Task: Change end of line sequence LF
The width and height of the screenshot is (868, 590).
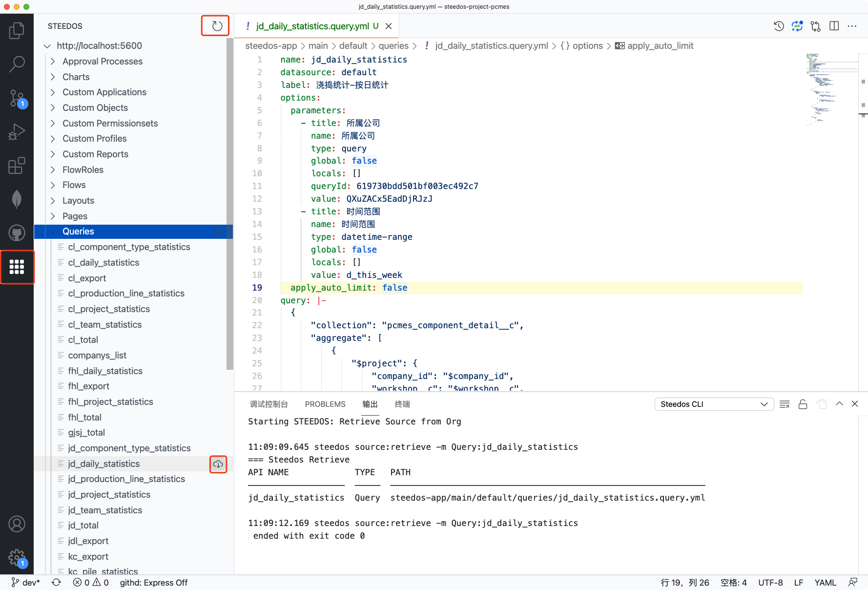Action: point(799,582)
